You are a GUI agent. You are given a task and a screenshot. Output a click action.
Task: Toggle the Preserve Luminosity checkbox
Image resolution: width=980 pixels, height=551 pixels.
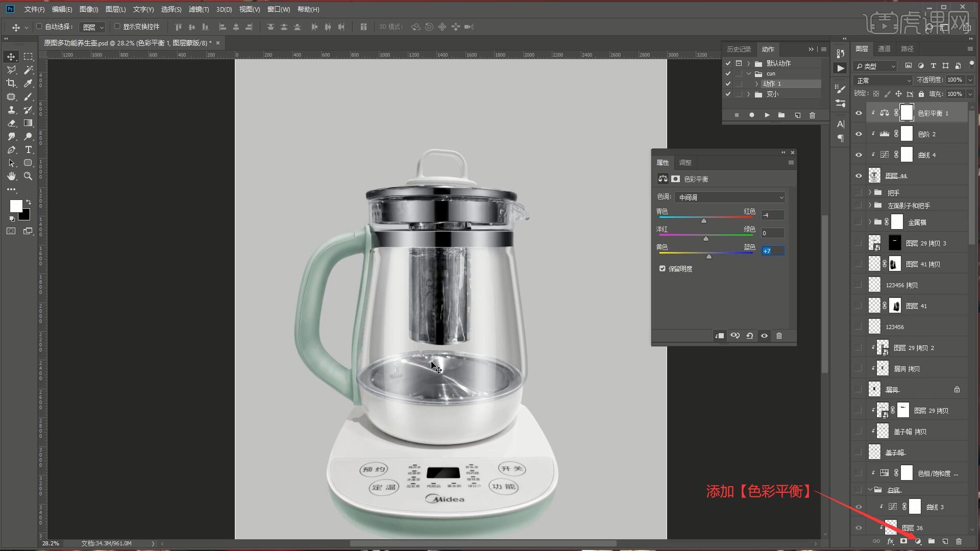pos(663,269)
